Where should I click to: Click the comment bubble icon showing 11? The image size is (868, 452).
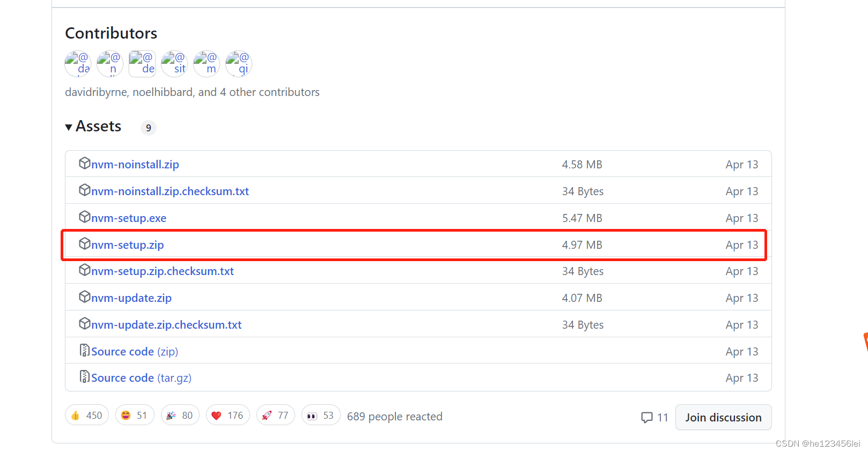[x=647, y=417]
